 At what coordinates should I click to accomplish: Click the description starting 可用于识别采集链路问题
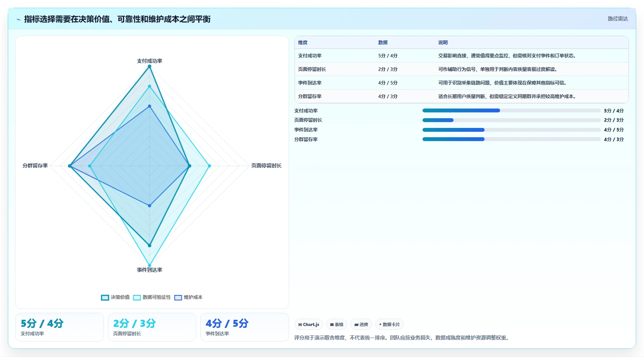pyautogui.click(x=503, y=83)
